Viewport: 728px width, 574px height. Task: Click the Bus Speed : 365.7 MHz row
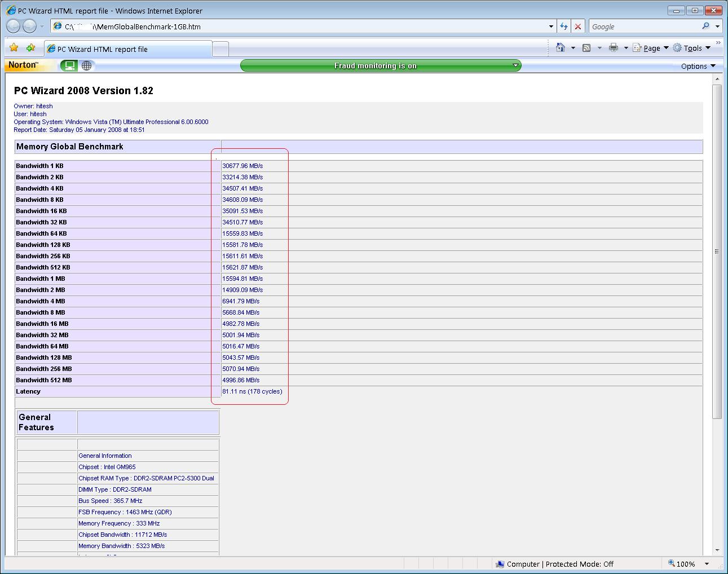point(111,501)
